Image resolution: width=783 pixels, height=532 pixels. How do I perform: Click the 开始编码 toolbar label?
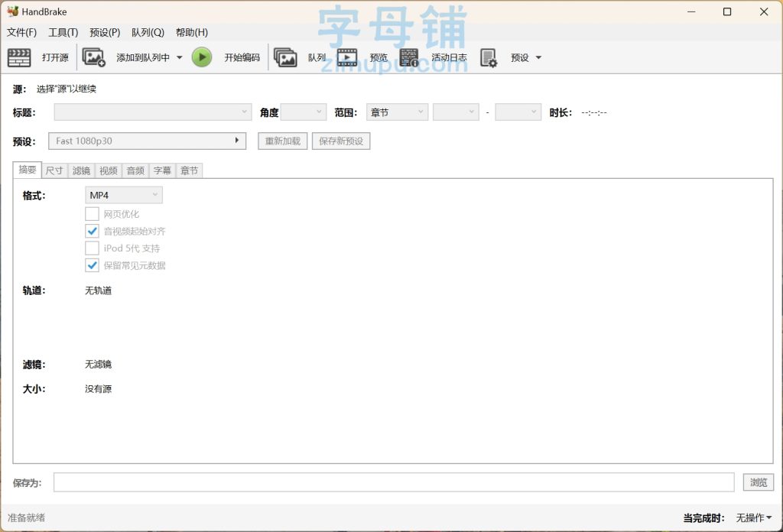coord(242,57)
